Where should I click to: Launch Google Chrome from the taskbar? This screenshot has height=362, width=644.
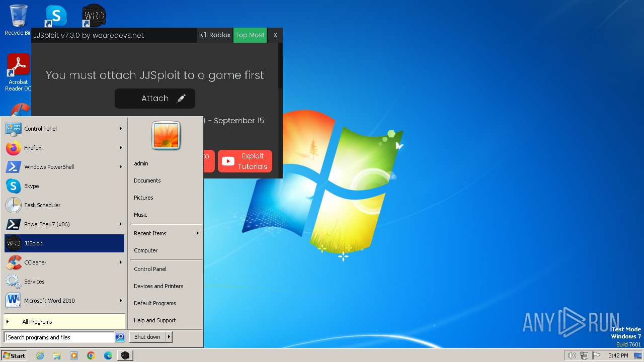(x=91, y=355)
